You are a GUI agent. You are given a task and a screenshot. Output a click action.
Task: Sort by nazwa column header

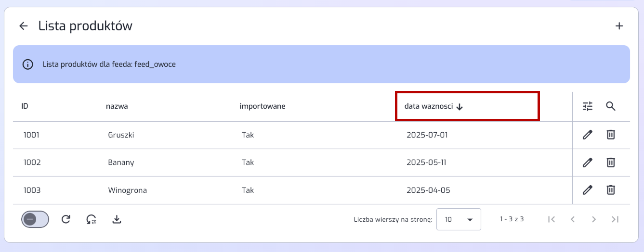pyautogui.click(x=117, y=106)
